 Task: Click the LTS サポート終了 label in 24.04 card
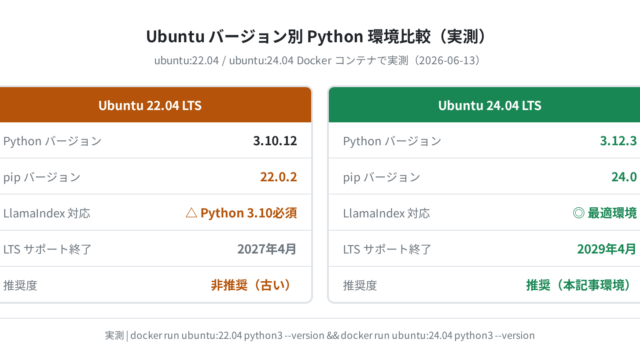pos(387,249)
